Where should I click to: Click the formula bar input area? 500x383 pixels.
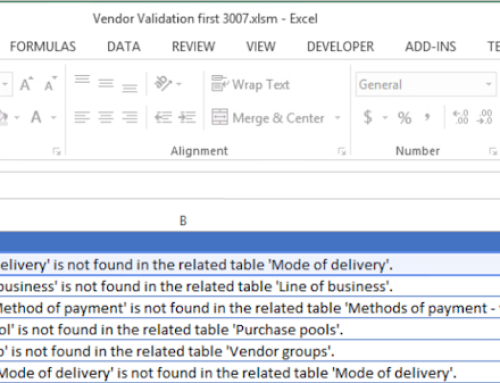(250, 185)
